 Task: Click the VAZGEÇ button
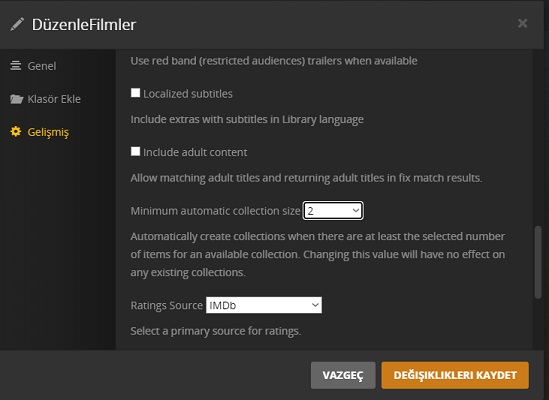coord(343,375)
